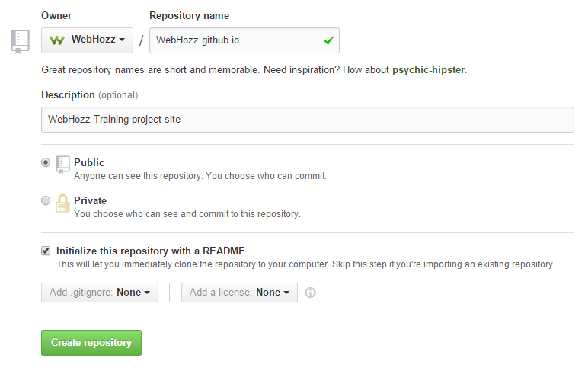
Task: Uncheck Initialize this repository with a README
Action: tap(46, 251)
